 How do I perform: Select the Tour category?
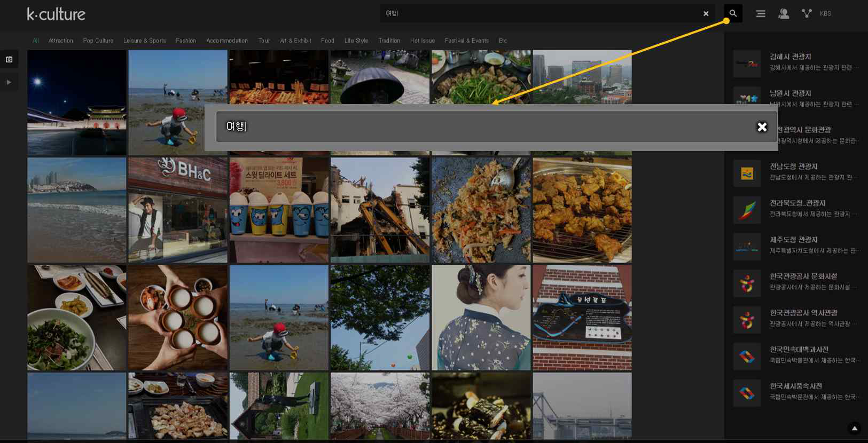264,41
